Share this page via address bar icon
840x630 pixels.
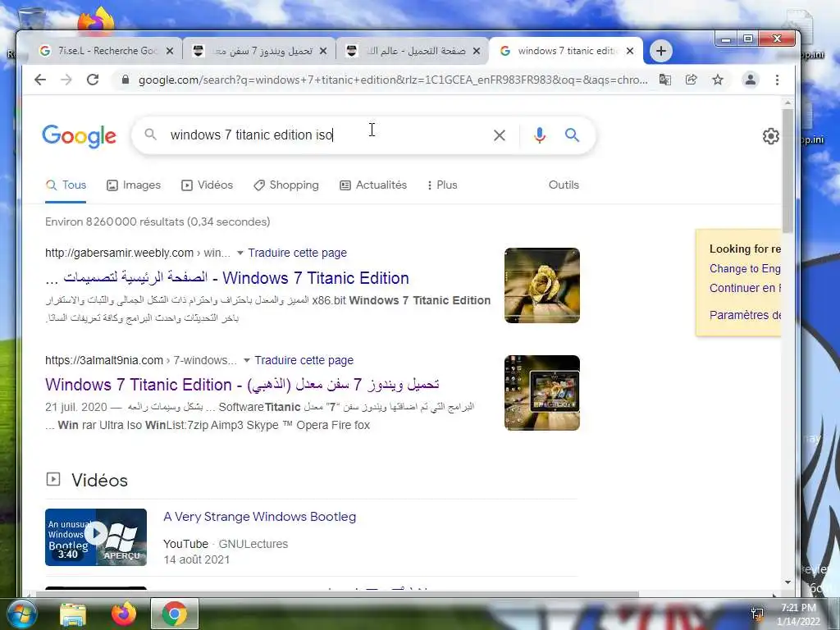pos(691,80)
